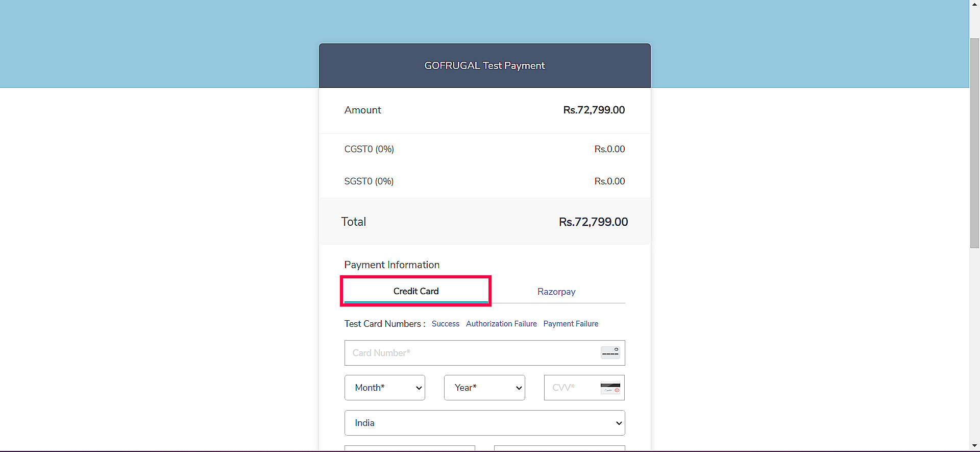This screenshot has height=452, width=980.
Task: Switch to the Credit Card tab
Action: click(415, 291)
